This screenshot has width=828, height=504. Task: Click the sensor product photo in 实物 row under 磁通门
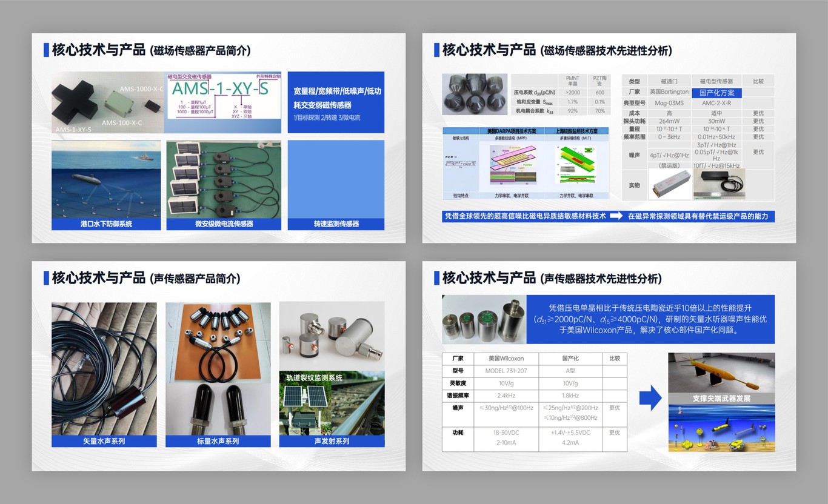click(669, 184)
